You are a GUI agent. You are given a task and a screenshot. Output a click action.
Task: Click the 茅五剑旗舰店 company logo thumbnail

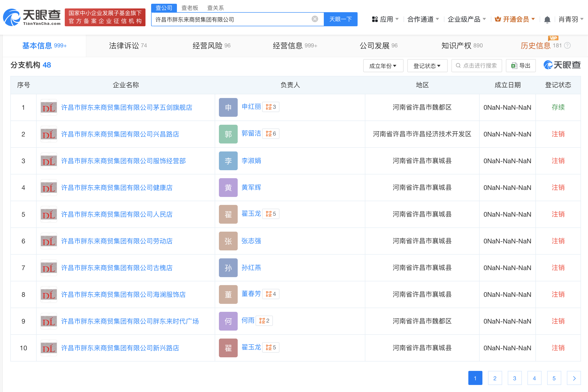tap(49, 108)
